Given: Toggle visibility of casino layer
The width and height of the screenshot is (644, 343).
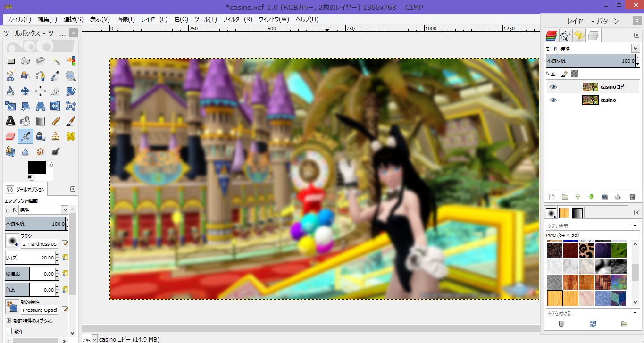Looking at the screenshot, I should coord(553,100).
